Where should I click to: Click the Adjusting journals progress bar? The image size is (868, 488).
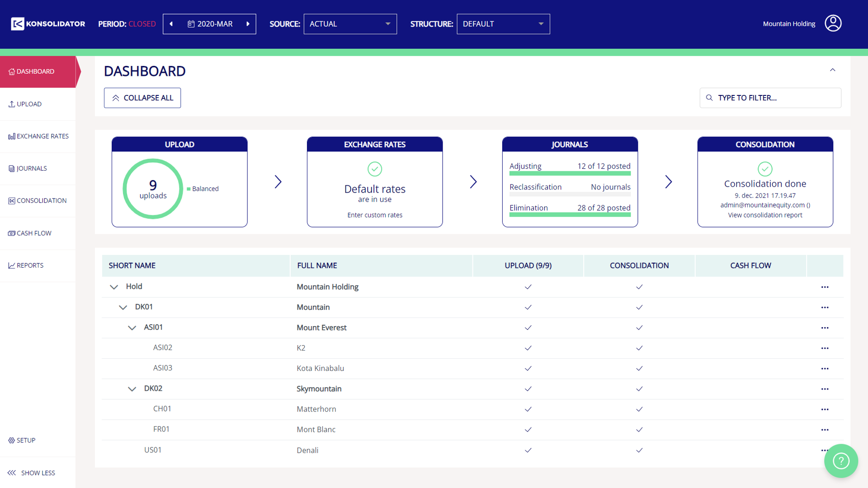click(570, 173)
